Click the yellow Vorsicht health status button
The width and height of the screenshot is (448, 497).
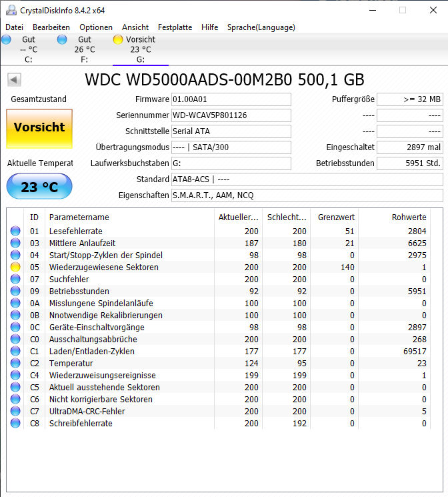[x=39, y=128]
